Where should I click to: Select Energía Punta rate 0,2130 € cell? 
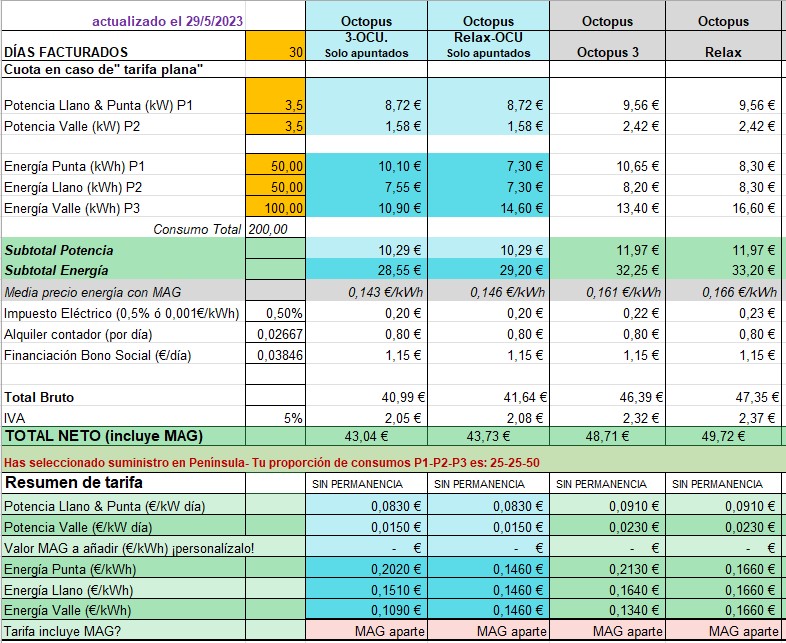pyautogui.click(x=608, y=568)
